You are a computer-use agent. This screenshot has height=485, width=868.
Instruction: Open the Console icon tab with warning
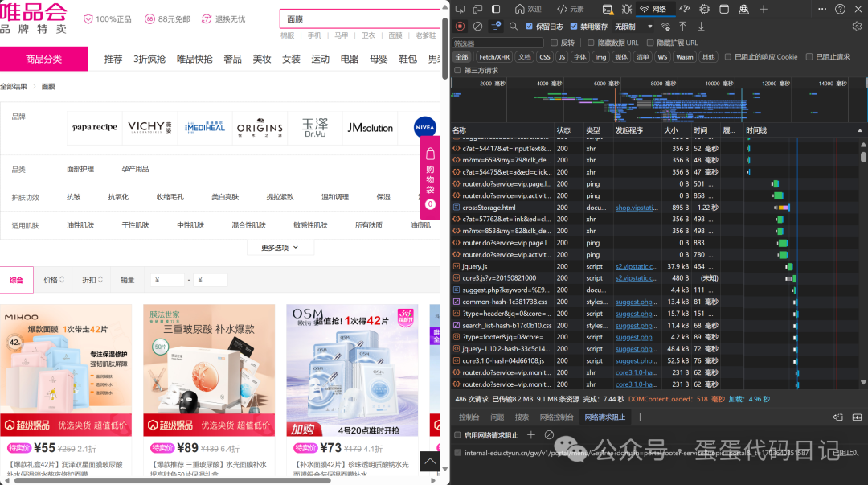(608, 9)
